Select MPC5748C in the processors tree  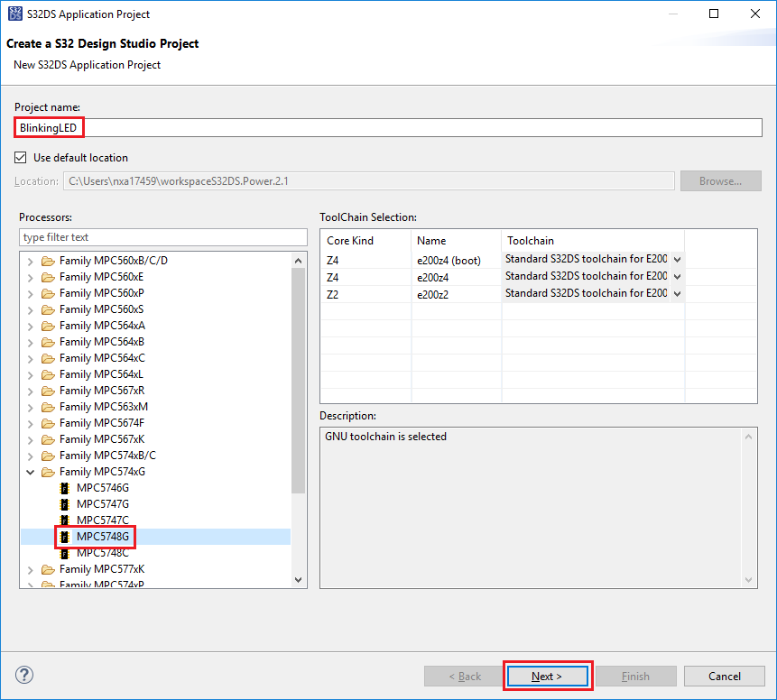[103, 553]
